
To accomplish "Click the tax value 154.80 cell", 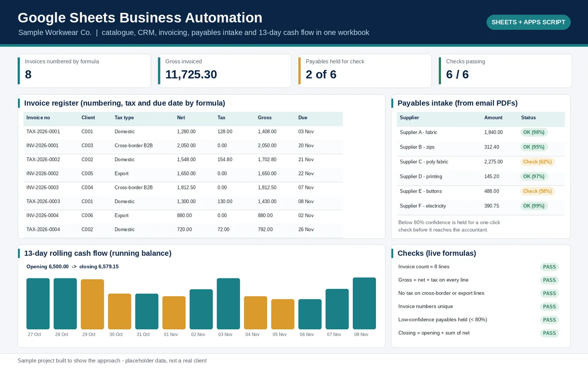I will (225, 160).
